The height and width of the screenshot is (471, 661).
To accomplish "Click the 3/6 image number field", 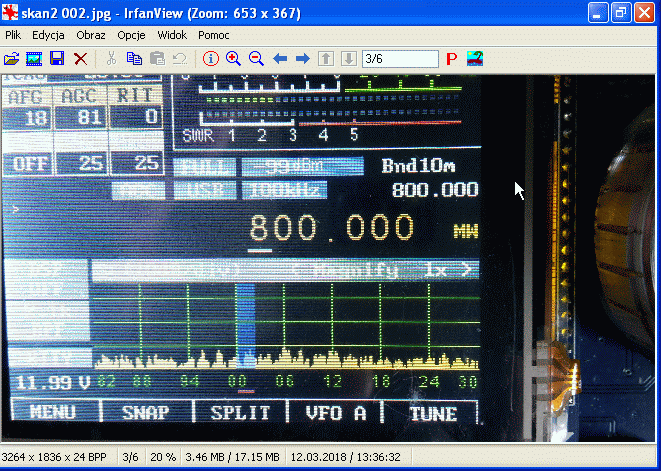I will click(400, 59).
